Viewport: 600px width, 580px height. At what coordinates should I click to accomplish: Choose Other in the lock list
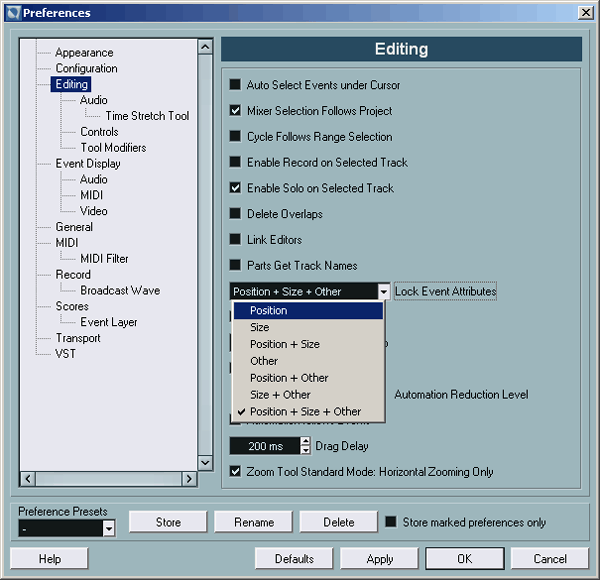pos(308,361)
